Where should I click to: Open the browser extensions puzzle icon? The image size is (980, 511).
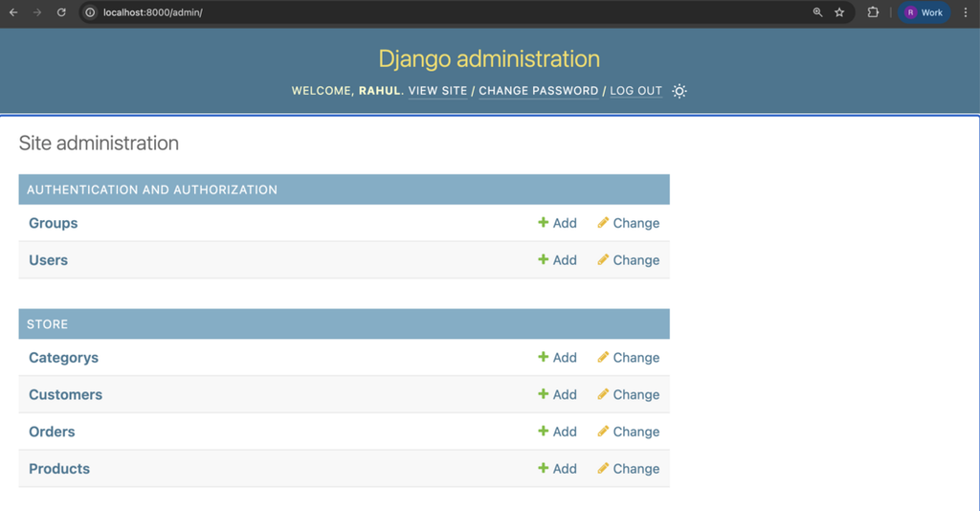[873, 12]
